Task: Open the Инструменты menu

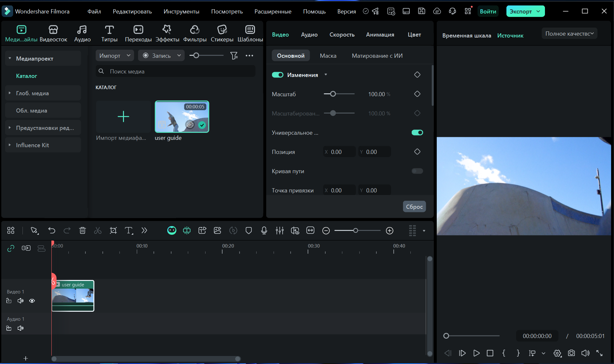Action: click(181, 12)
